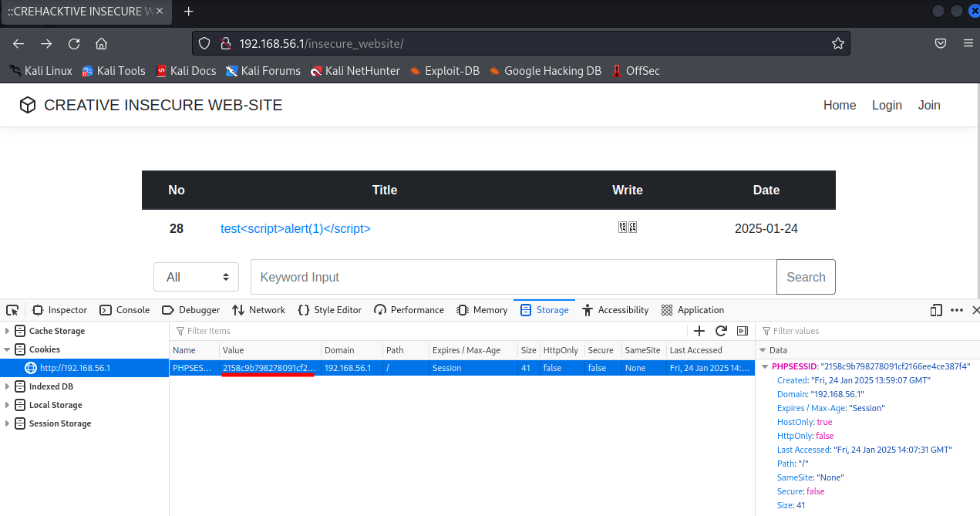Open the browser home page icon
Viewport: 980px width, 516px height.
pyautogui.click(x=101, y=44)
